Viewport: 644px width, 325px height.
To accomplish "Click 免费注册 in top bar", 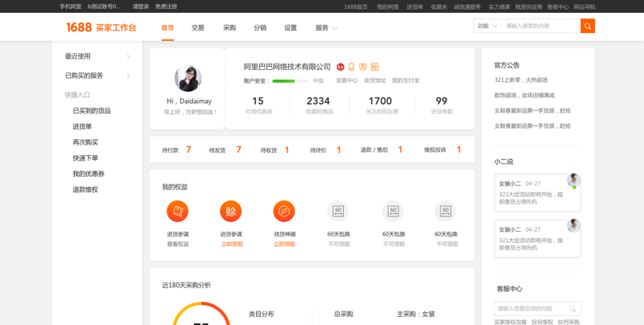I will tap(167, 6).
